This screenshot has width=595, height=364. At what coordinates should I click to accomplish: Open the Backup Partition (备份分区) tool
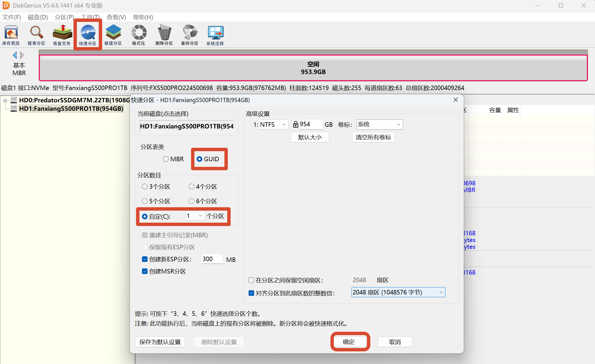190,35
